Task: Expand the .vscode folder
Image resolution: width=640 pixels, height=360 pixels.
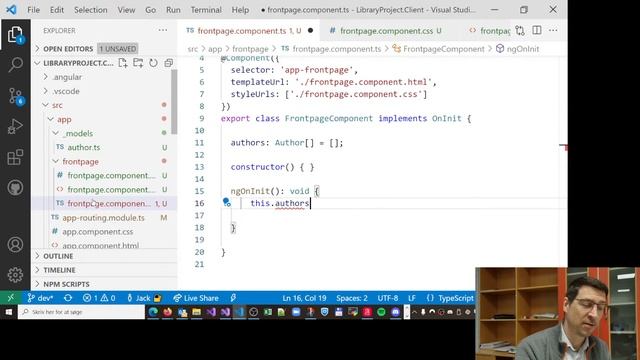Action: (66, 91)
